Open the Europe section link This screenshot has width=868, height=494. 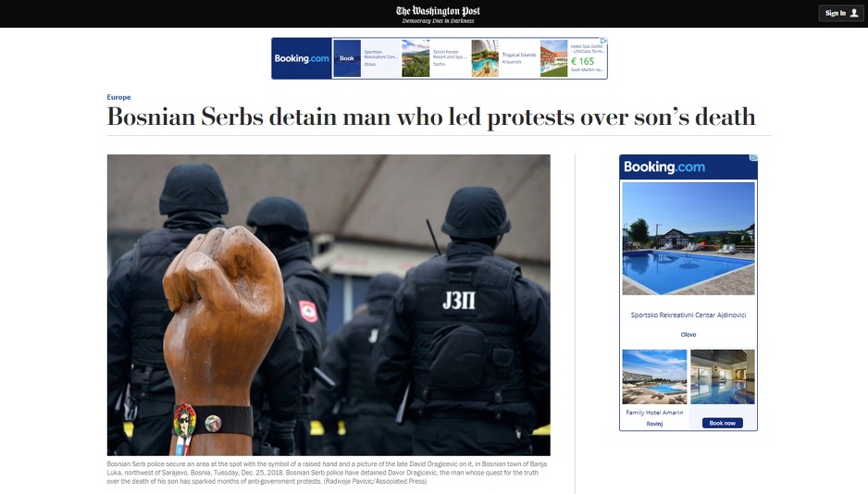118,97
